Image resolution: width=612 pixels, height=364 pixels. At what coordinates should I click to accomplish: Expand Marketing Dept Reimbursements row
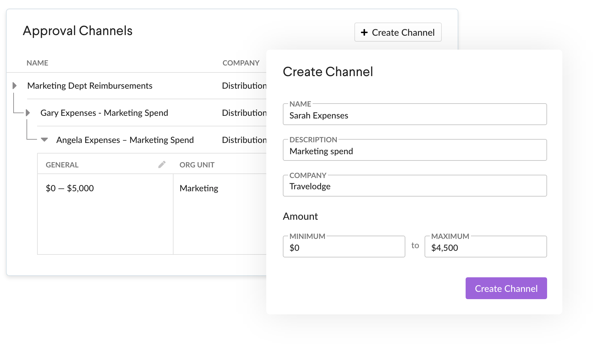click(15, 86)
